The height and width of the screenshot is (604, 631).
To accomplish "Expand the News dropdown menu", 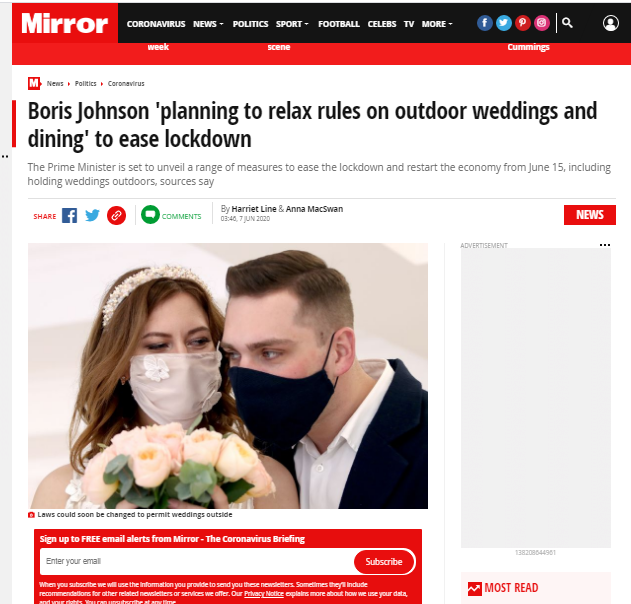I will pyautogui.click(x=208, y=24).
